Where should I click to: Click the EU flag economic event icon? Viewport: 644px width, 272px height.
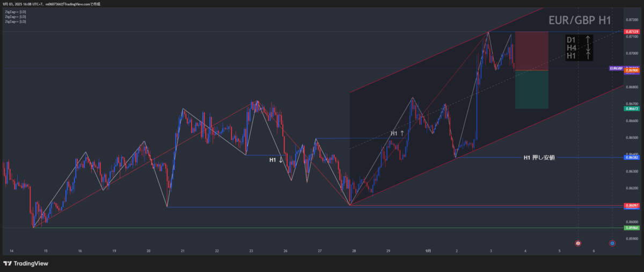[x=612, y=244]
